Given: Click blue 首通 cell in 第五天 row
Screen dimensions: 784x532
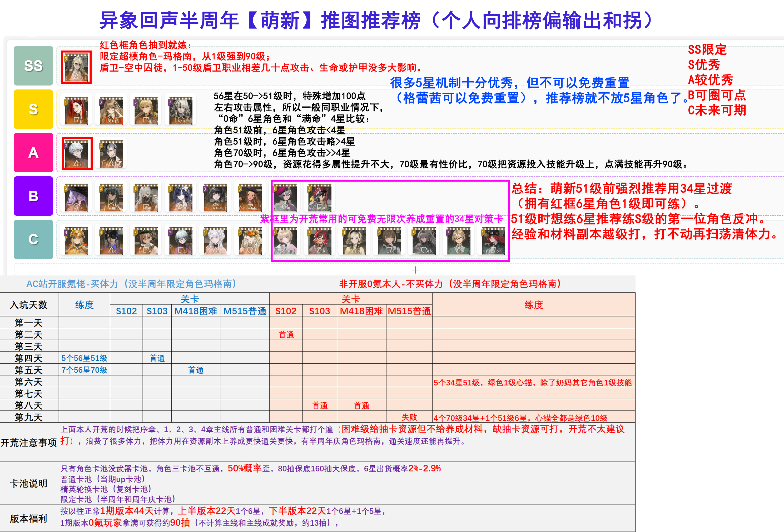Looking at the screenshot, I should click(196, 370).
